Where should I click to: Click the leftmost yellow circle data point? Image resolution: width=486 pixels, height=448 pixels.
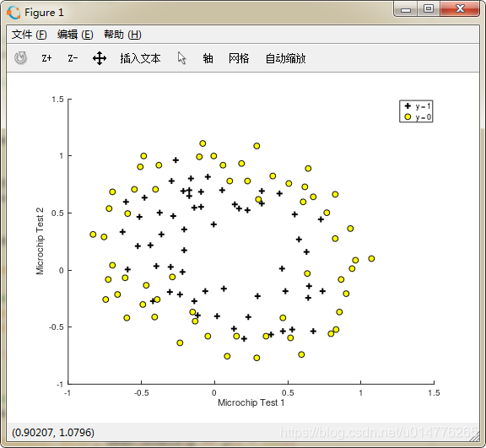93,235
